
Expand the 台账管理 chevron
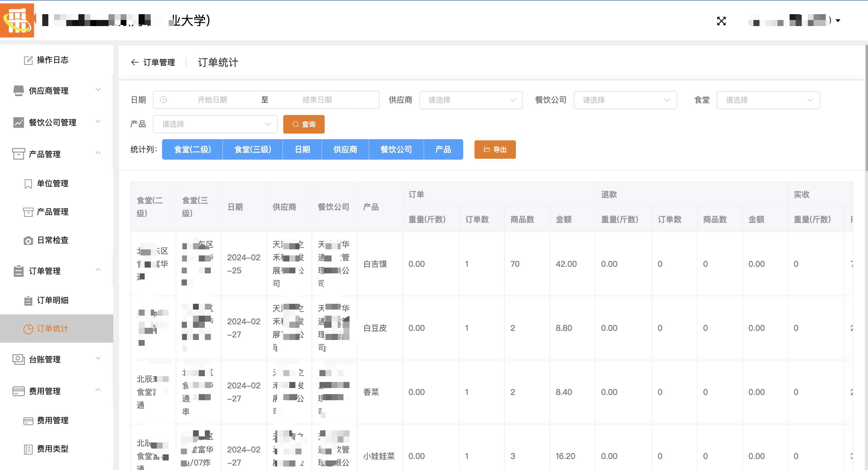pos(98,359)
